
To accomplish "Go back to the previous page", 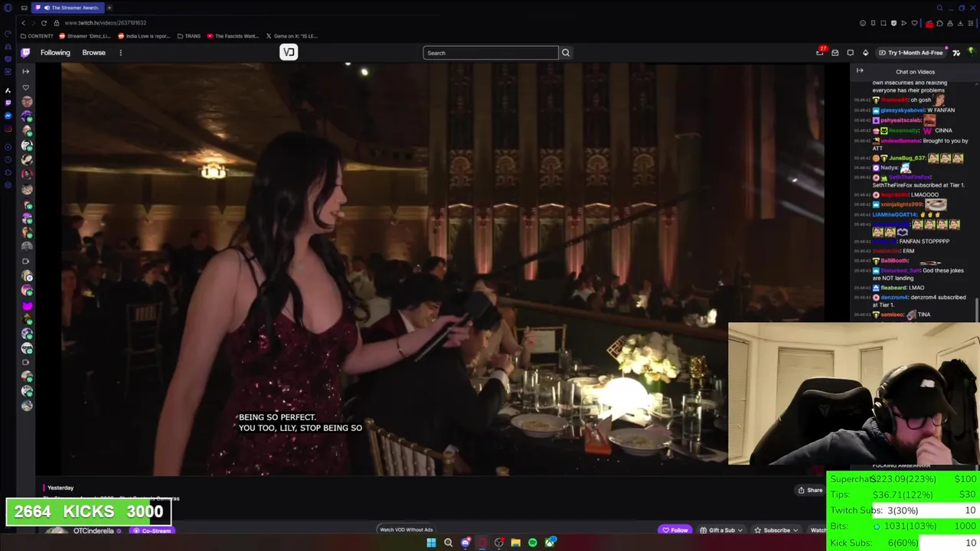I will (x=23, y=23).
